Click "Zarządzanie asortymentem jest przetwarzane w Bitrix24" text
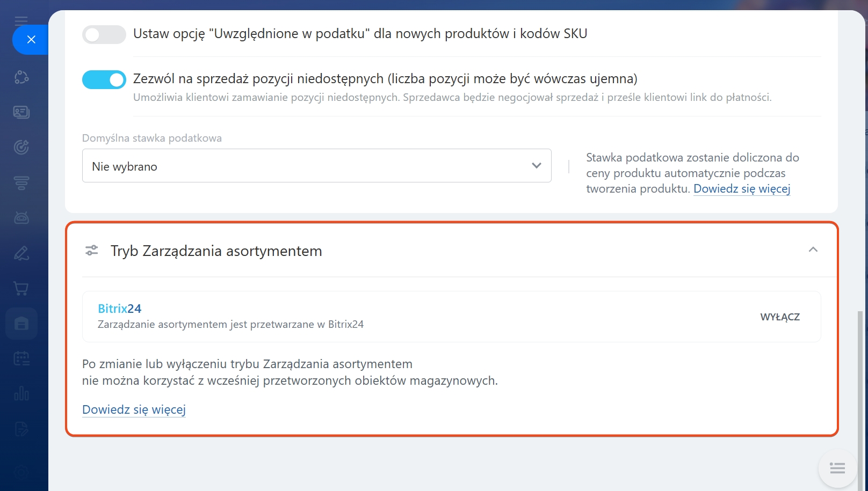Image resolution: width=868 pixels, height=491 pixels. tap(230, 325)
